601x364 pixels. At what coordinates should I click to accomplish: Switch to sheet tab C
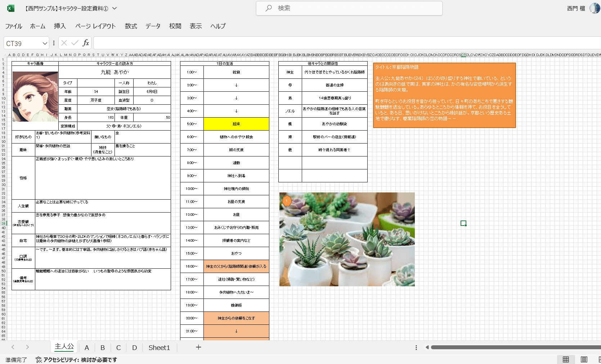[x=118, y=347]
